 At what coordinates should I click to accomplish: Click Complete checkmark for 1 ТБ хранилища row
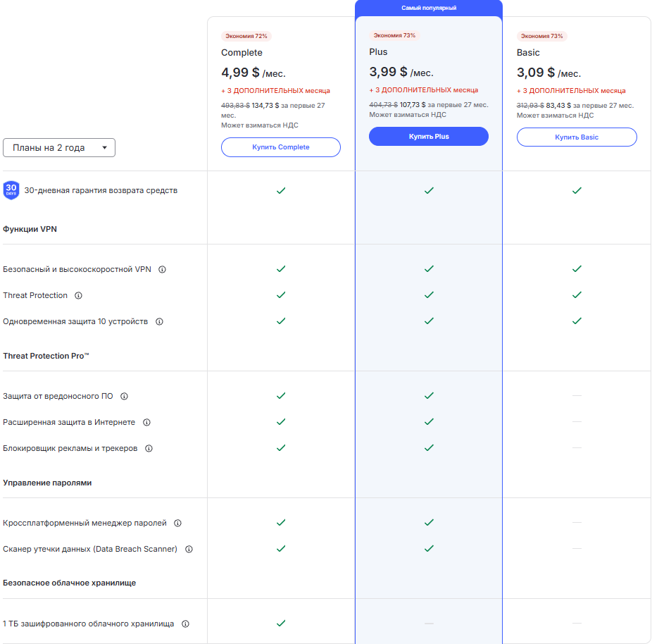(x=281, y=623)
